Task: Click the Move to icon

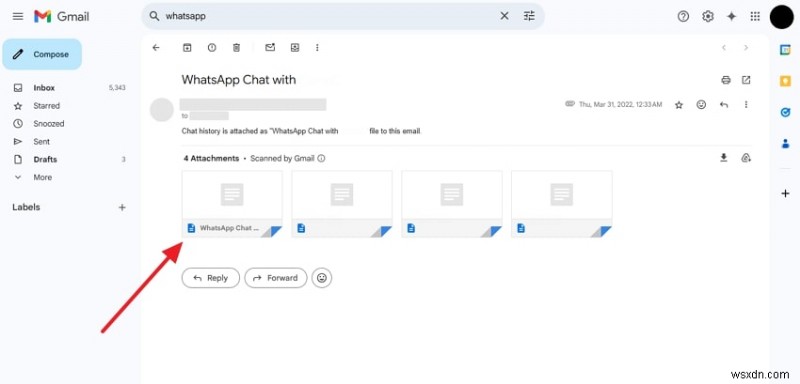Action: click(295, 47)
